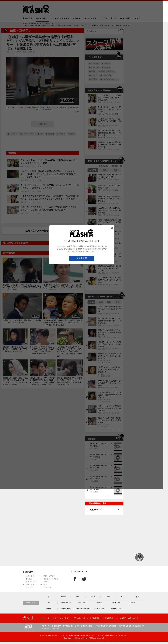
Task: Click the いけちゃん tag below the article
Action: [12, 134]
